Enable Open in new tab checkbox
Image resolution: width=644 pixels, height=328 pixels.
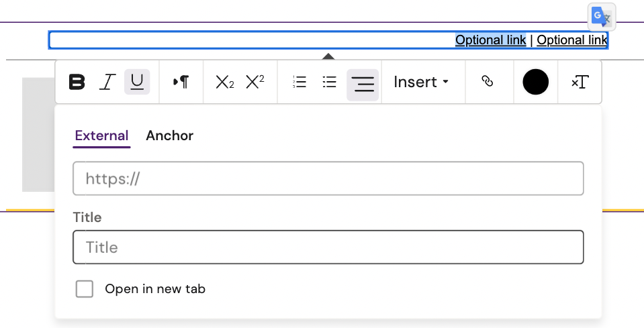85,289
